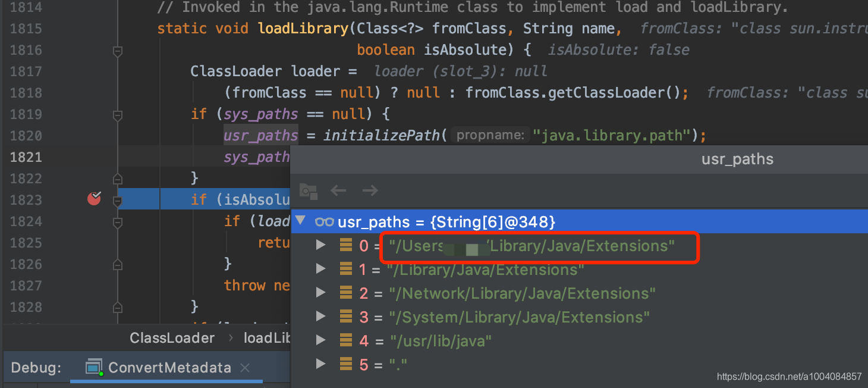Click the group-by icon in the popup toolbar
This screenshot has width=868, height=388.
pyautogui.click(x=309, y=191)
